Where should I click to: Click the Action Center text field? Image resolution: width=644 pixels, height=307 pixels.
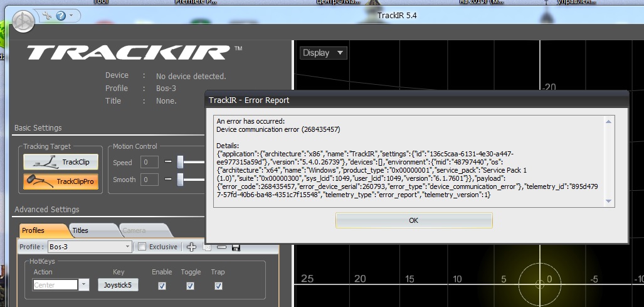pyautogui.click(x=55, y=285)
